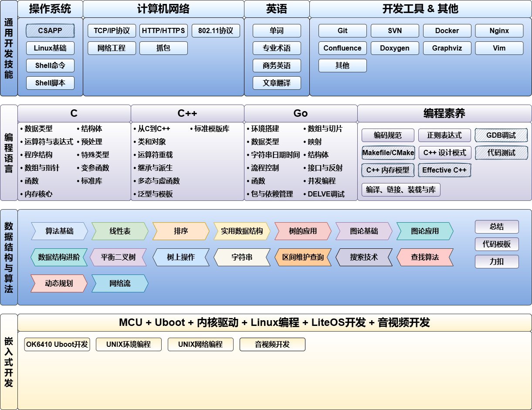The width and height of the screenshot is (532, 410).
Task: Open the 音视频开发 box
Action: pos(272,345)
